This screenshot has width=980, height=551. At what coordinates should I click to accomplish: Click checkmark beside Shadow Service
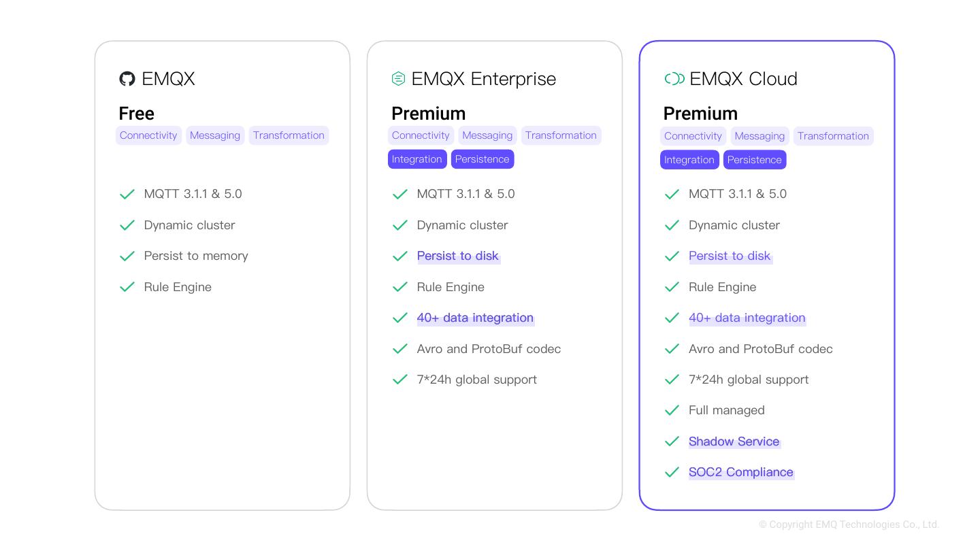672,441
